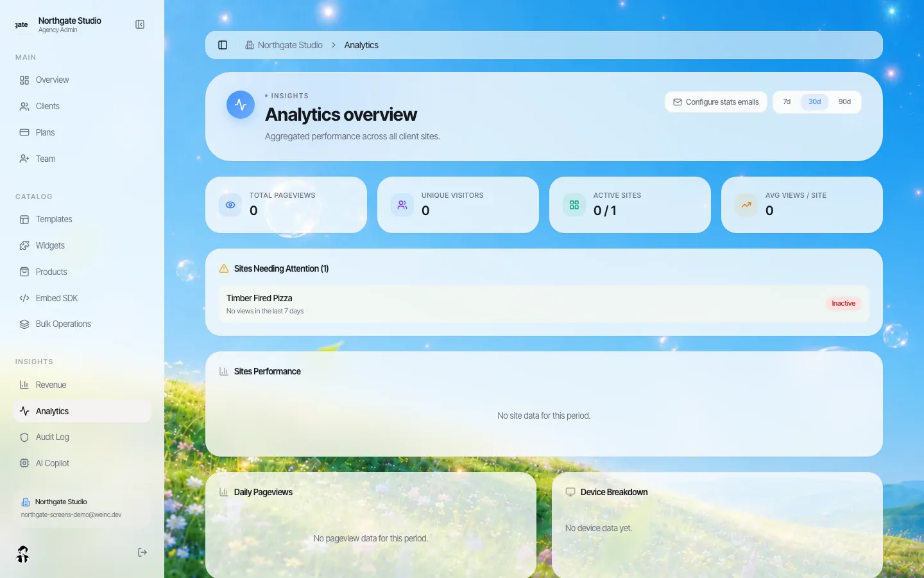924x578 pixels.
Task: Open the Audit Log page
Action: pyautogui.click(x=82, y=437)
